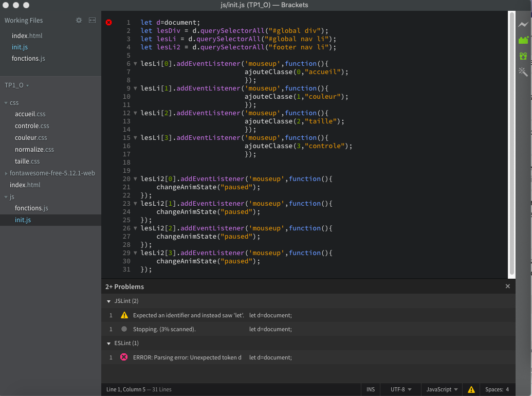The width and height of the screenshot is (532, 396).
Task: Open the TP1_O project dropdown
Action: point(16,85)
